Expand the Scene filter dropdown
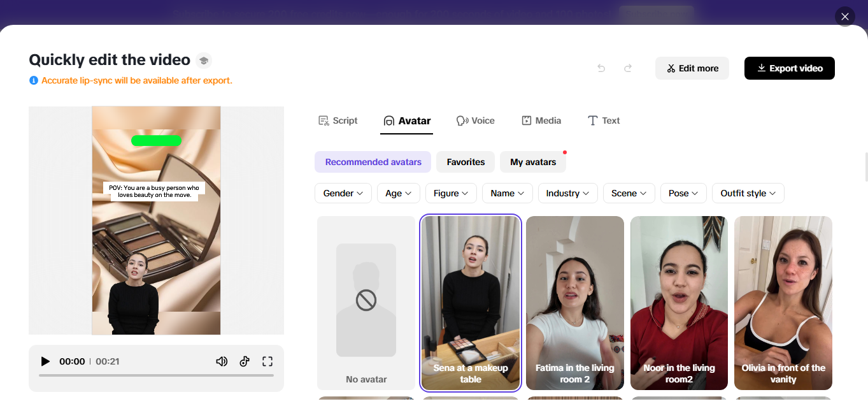This screenshot has height=406, width=868. point(629,192)
